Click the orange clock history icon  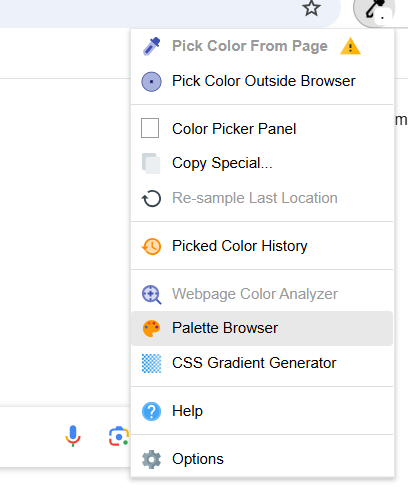[x=151, y=246]
